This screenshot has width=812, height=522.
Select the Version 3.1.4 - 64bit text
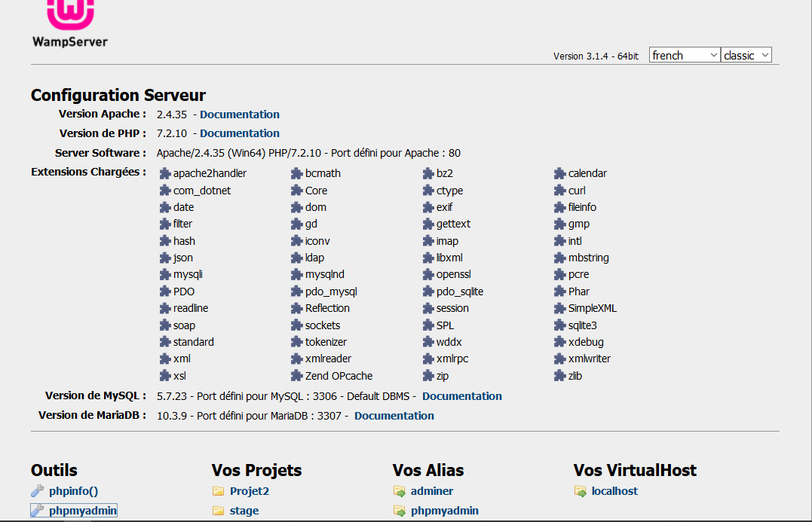(x=596, y=56)
